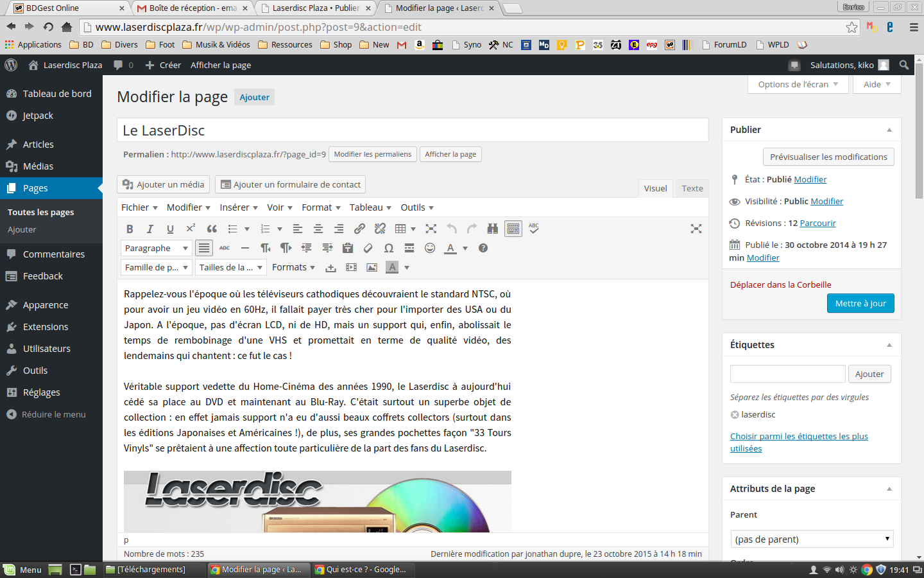This screenshot has width=924, height=578.
Task: Click the undo arrow icon
Action: click(x=452, y=229)
